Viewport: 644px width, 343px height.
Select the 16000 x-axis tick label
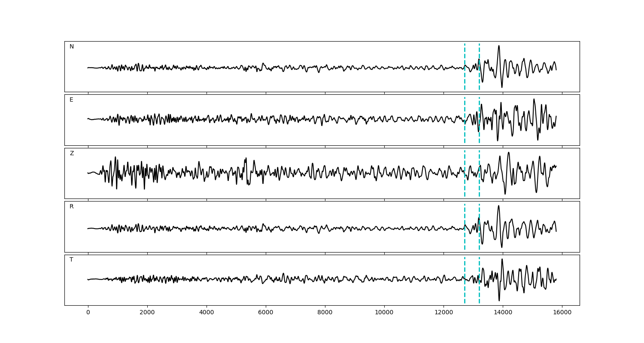click(x=562, y=313)
